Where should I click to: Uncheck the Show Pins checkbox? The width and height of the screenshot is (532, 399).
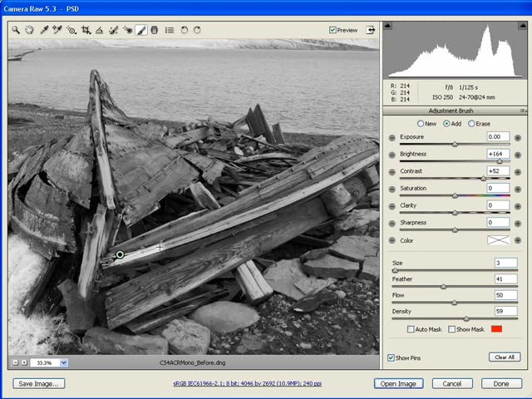(x=391, y=358)
